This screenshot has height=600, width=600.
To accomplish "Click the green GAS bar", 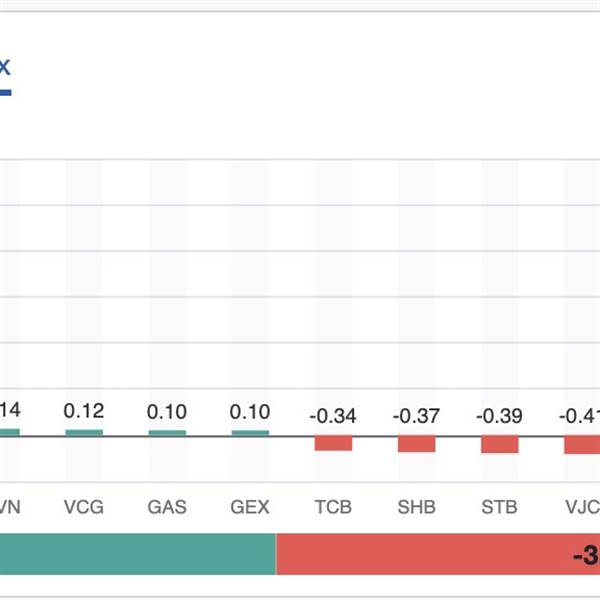I will pos(167,432).
